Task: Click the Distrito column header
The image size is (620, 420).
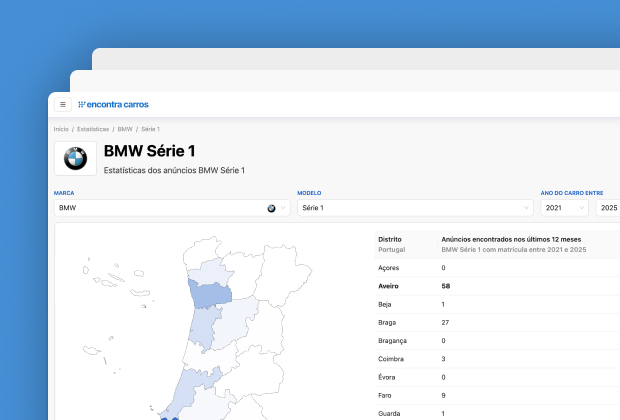Action: coord(390,239)
